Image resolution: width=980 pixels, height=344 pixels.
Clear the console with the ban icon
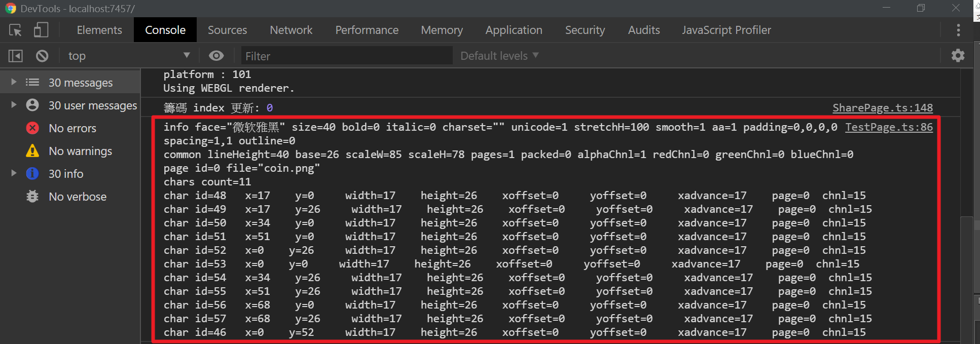pos(42,56)
